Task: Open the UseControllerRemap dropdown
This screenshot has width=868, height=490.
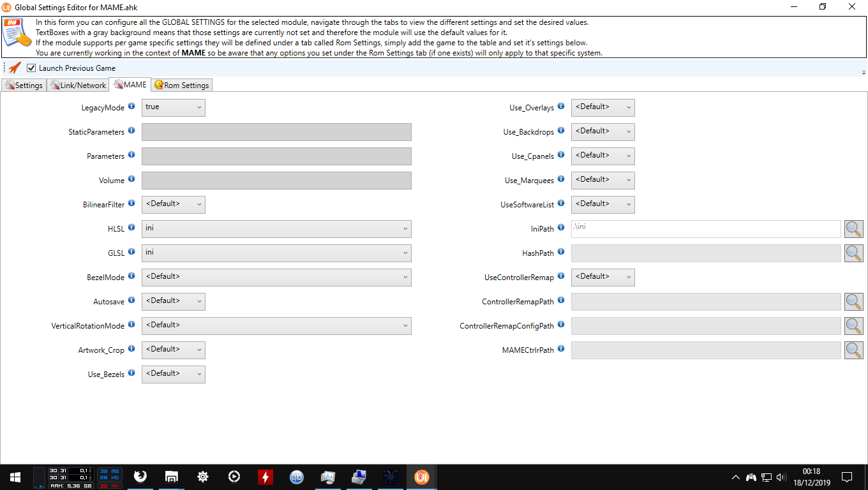Action: tap(603, 278)
